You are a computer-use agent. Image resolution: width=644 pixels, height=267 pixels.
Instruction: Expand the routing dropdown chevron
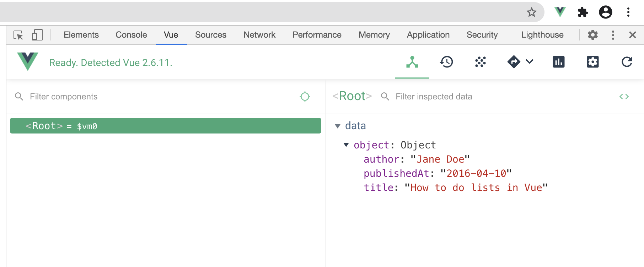pos(530,62)
